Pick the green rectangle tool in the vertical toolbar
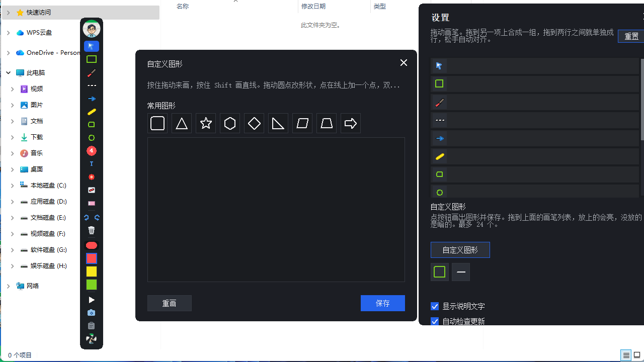Screen dimensions: 644x362 (92, 59)
